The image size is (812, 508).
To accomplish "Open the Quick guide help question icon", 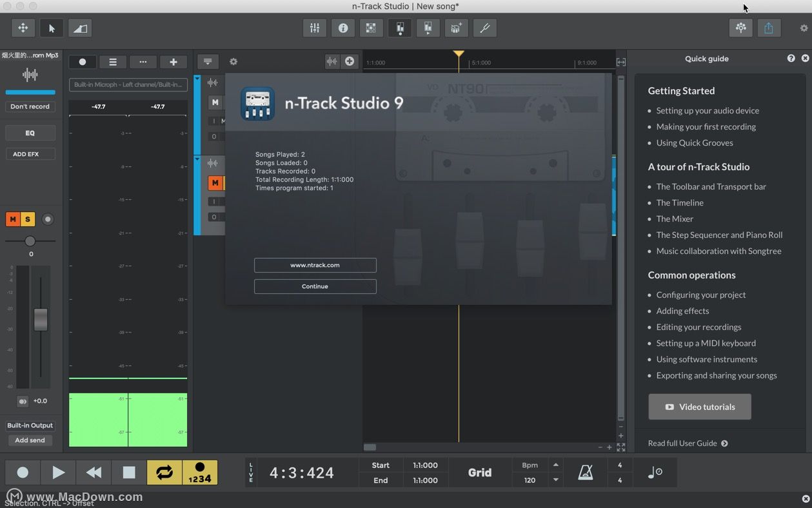I will [791, 58].
